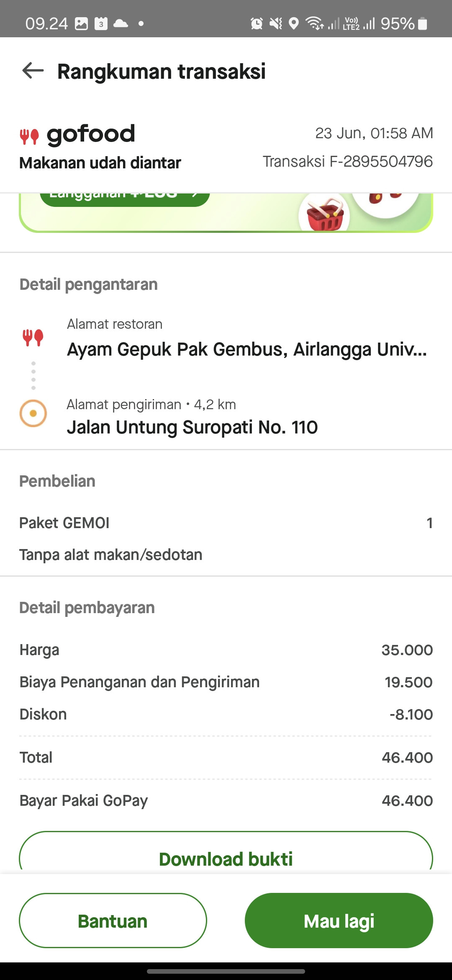Tap the Paket GEMOI order item
Image resolution: width=452 pixels, height=980 pixels.
point(226,523)
